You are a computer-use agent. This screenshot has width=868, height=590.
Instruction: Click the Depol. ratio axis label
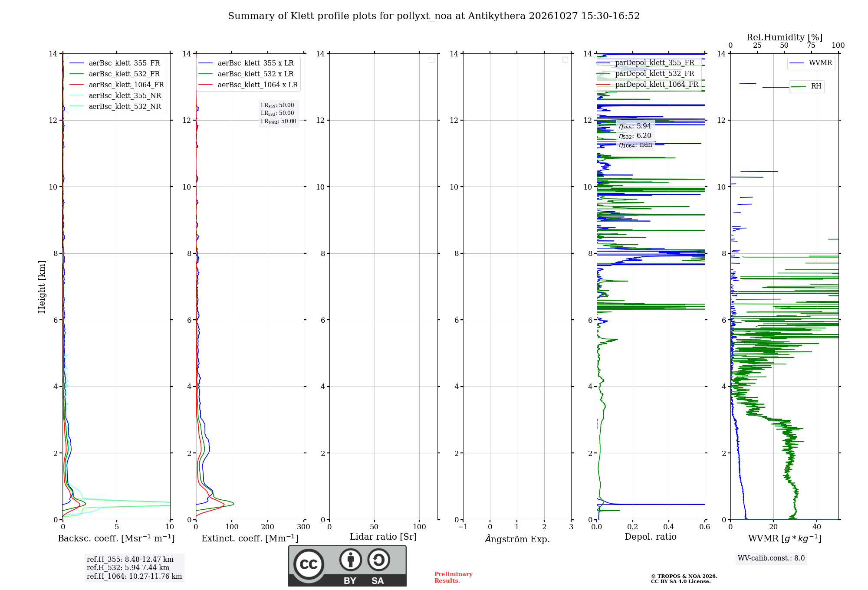[651, 537]
